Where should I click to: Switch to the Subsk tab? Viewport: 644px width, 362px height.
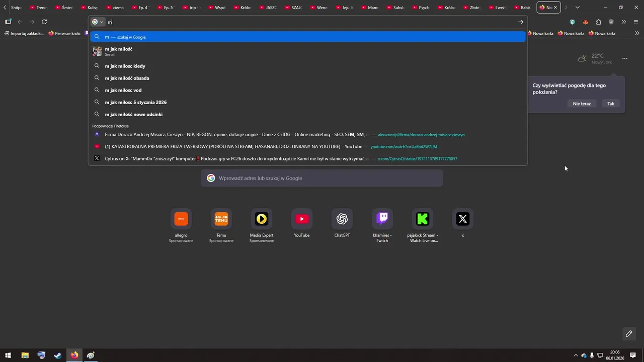[395, 8]
